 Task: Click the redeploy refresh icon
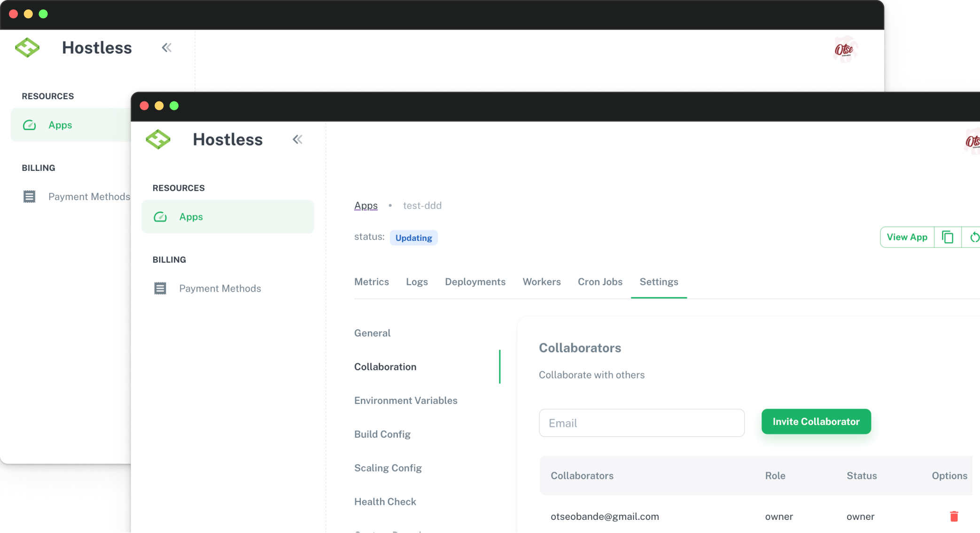974,237
